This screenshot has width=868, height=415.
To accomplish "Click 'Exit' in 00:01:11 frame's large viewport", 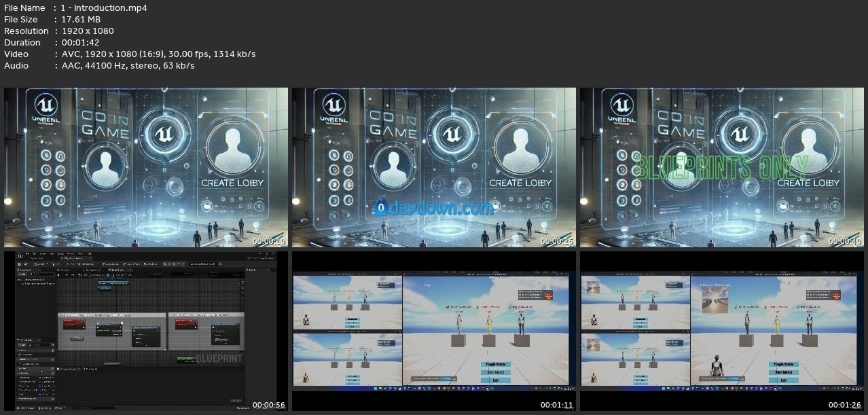I will [496, 380].
